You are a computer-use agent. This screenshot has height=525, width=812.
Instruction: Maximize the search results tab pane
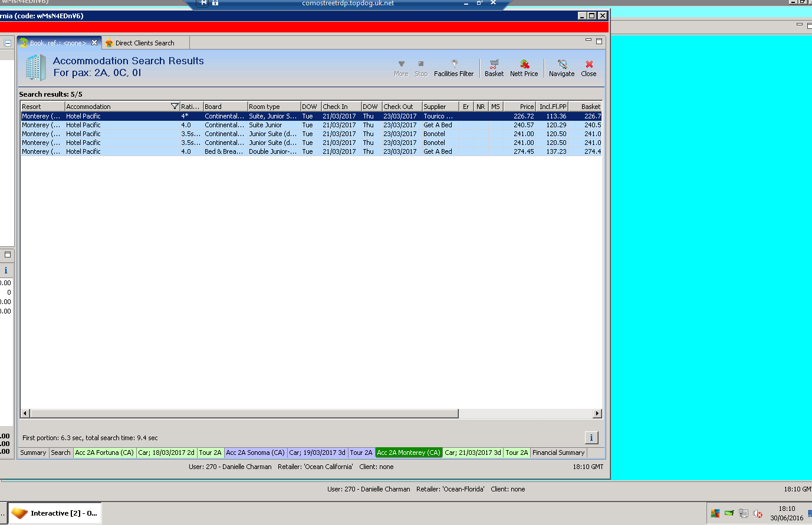point(599,41)
